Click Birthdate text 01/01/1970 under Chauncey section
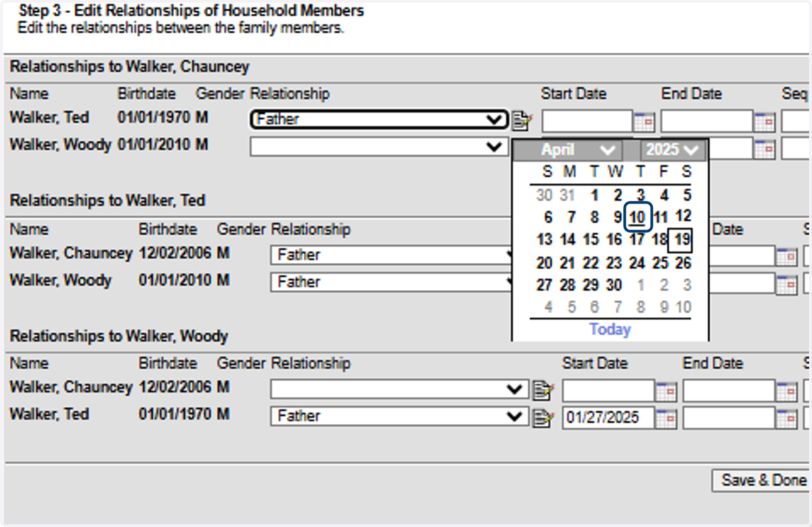The height and width of the screenshot is (527, 812). coord(154,118)
